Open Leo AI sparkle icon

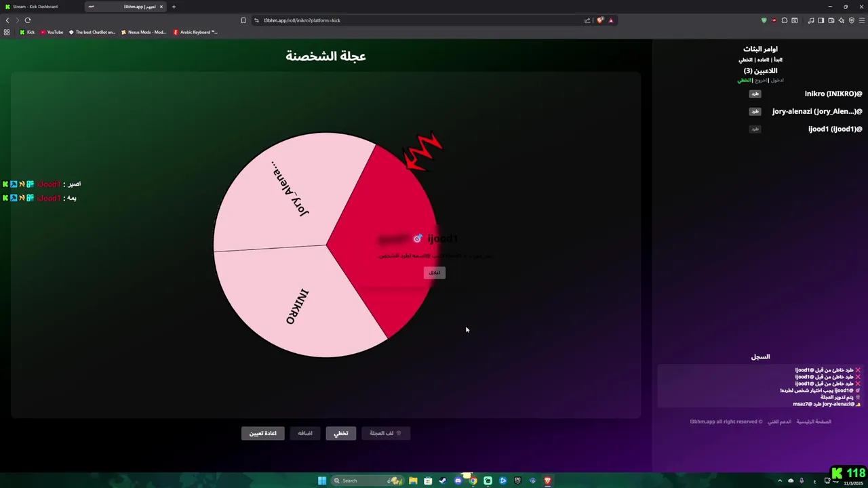pos(842,20)
